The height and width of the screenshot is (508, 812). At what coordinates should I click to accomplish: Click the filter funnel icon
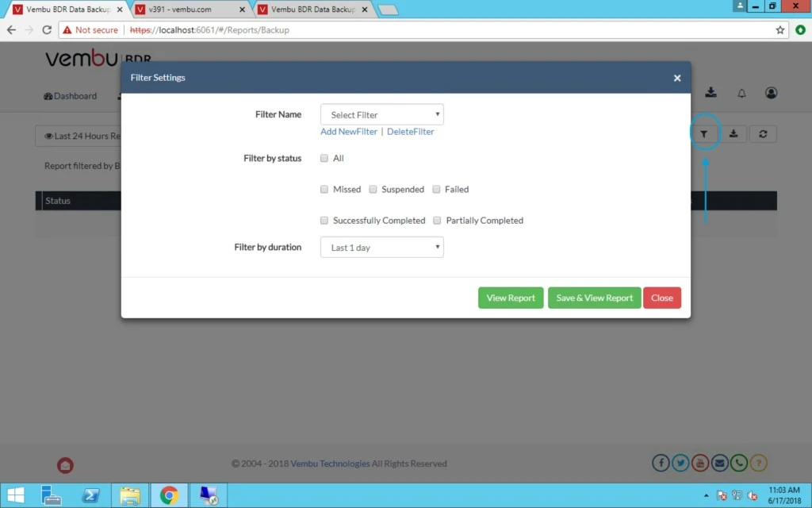click(x=704, y=134)
